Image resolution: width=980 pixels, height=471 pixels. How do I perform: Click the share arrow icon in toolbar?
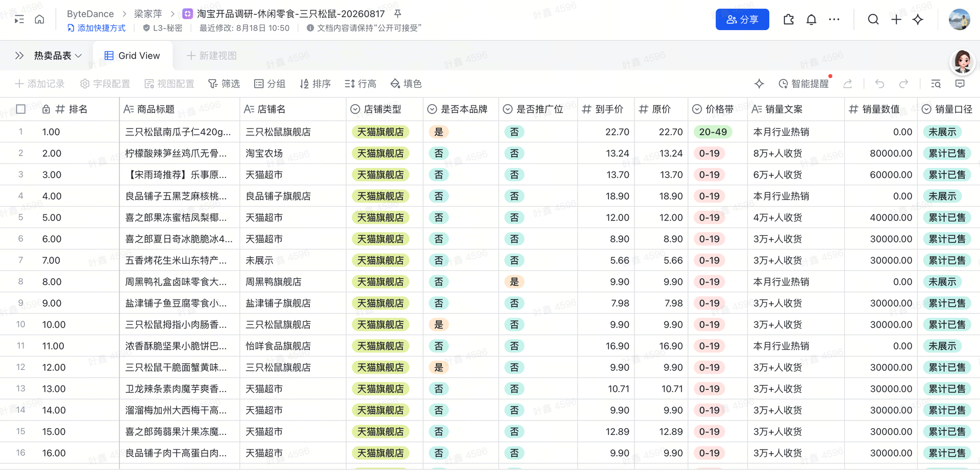pyautogui.click(x=848, y=84)
